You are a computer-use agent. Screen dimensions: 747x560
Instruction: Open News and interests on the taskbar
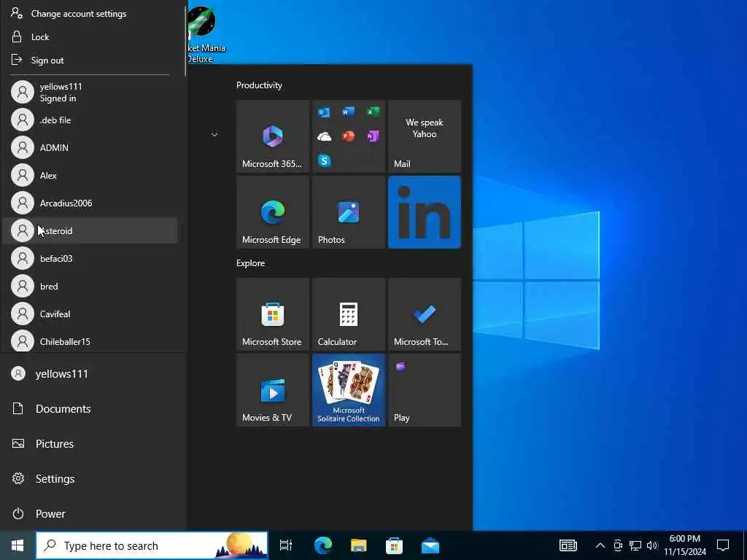click(568, 545)
